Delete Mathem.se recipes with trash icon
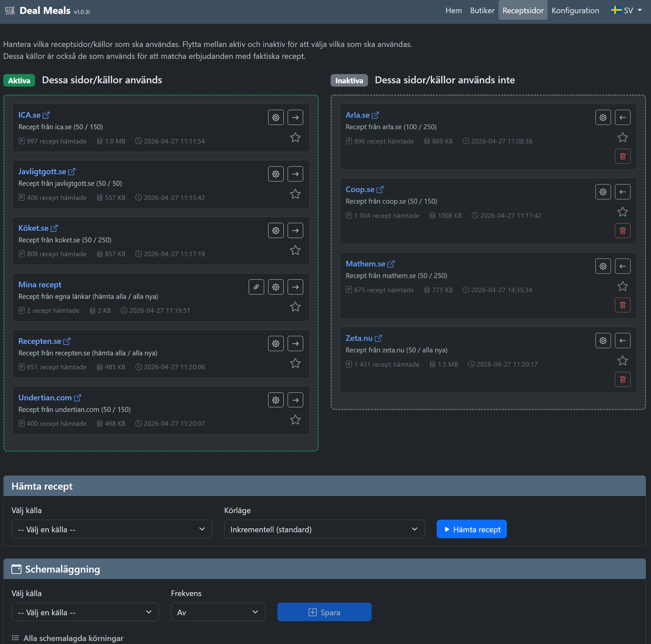The width and height of the screenshot is (651, 644). [622, 305]
